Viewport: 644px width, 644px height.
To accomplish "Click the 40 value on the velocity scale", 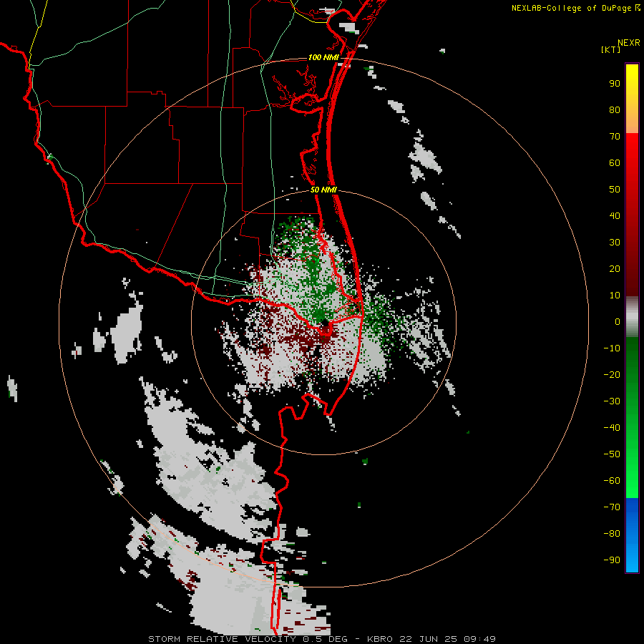I will click(x=615, y=216).
